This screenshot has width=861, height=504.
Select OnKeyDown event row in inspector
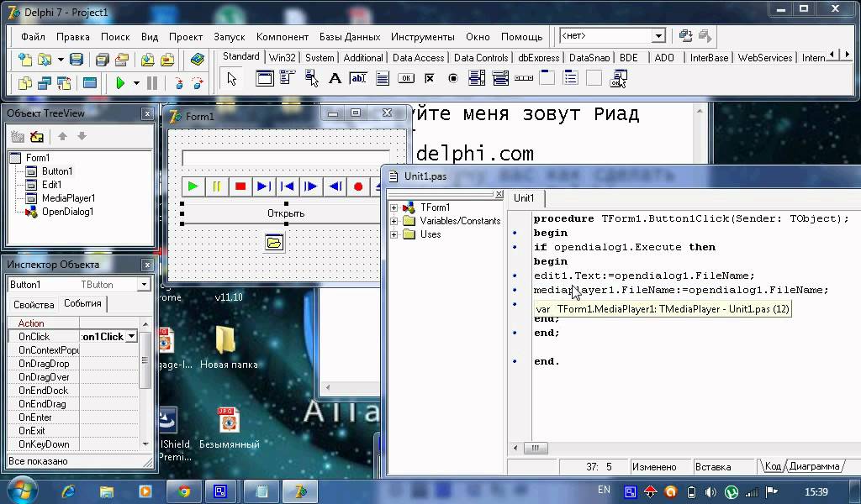(x=73, y=444)
